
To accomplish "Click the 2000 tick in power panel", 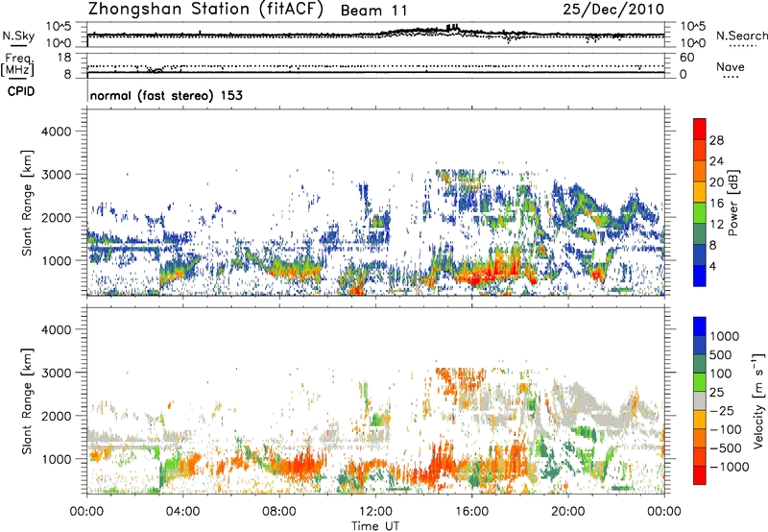I will [56, 217].
